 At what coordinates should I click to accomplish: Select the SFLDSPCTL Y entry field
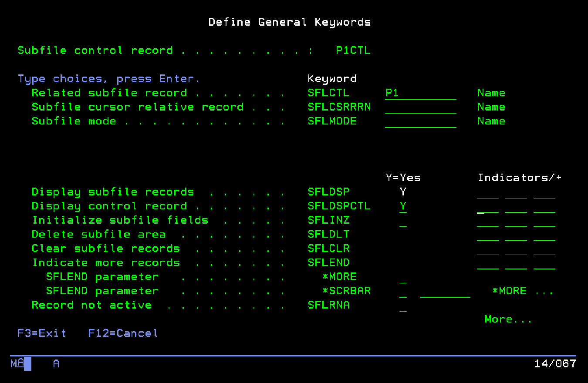[x=403, y=206]
